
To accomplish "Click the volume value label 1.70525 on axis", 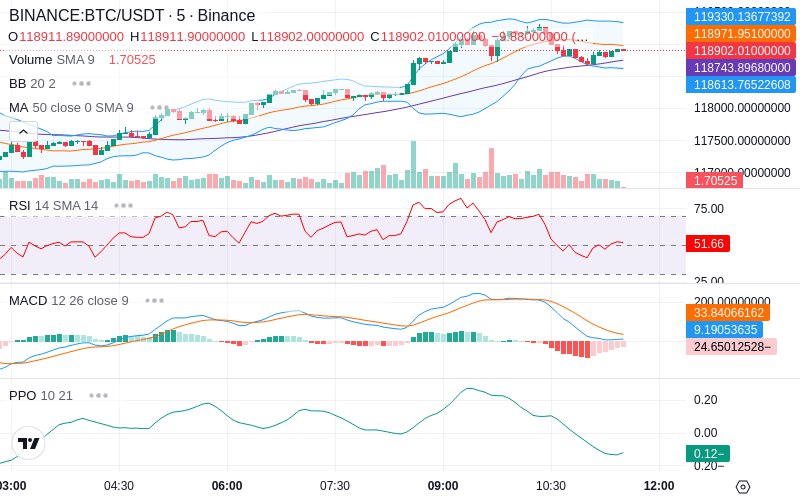I will [x=714, y=180].
